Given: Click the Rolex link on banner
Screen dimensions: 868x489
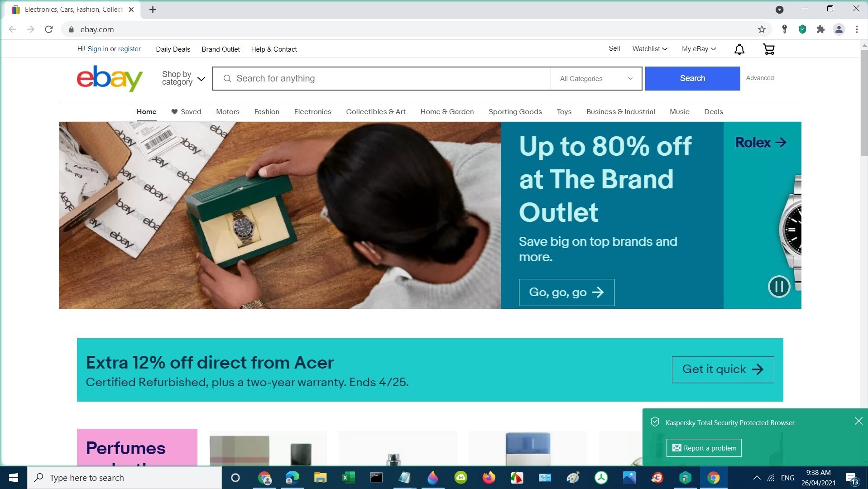Looking at the screenshot, I should point(760,143).
